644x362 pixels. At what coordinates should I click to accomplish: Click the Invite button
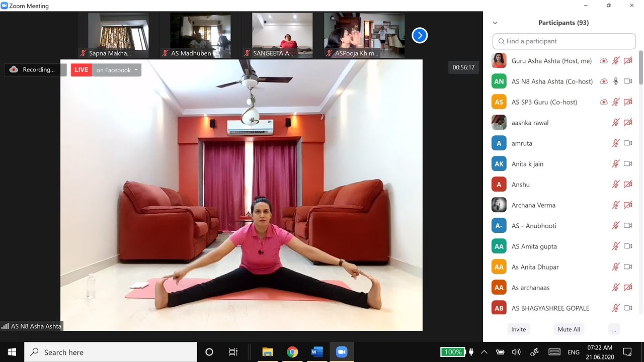pos(518,329)
